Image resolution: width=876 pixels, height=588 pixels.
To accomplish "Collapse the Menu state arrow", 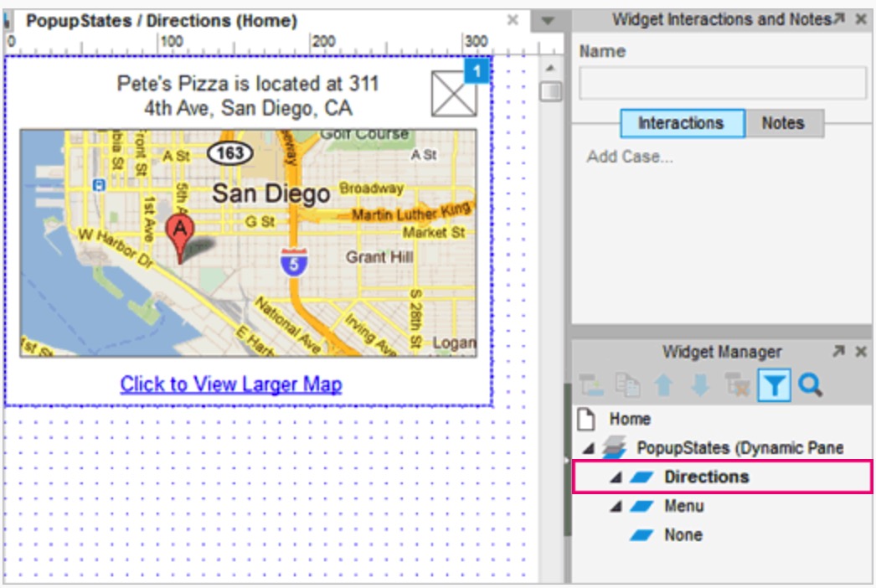I will pos(616,507).
